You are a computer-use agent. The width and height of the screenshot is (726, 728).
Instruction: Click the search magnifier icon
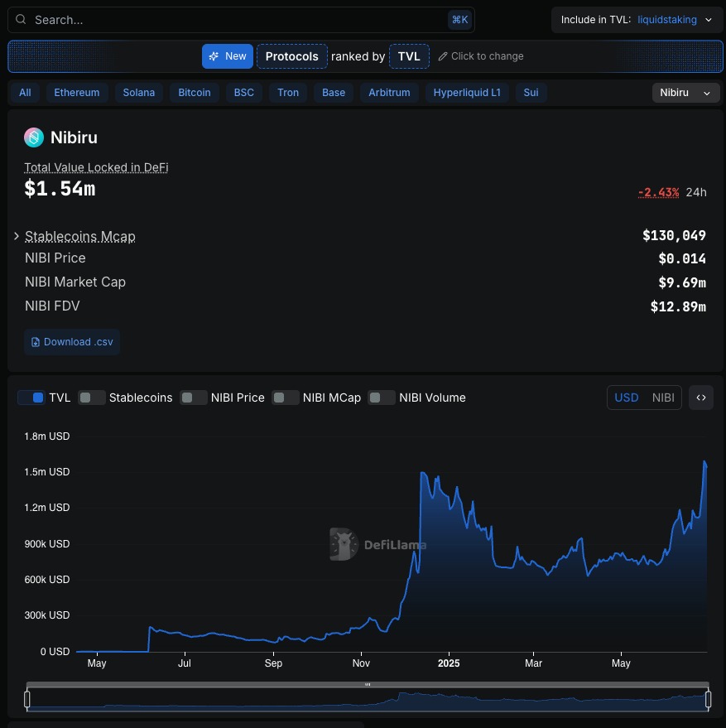(x=21, y=20)
